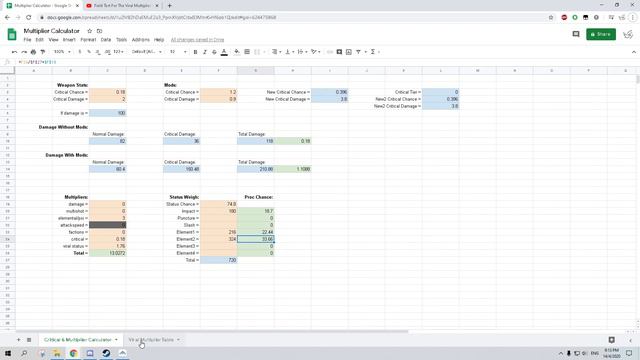Switch to Critical & Multiplier Calculator tab
Image resolution: width=640 pixels, height=360 pixels.
pyautogui.click(x=80, y=340)
